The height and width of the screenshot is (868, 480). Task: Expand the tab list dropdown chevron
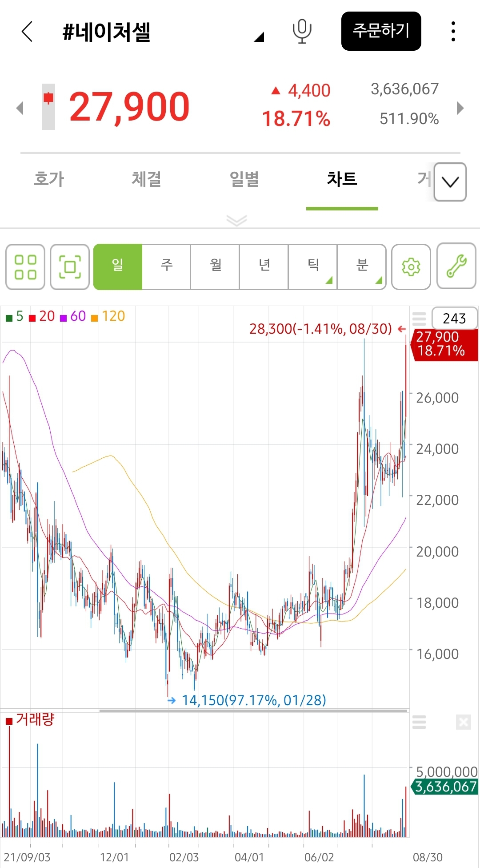[450, 182]
